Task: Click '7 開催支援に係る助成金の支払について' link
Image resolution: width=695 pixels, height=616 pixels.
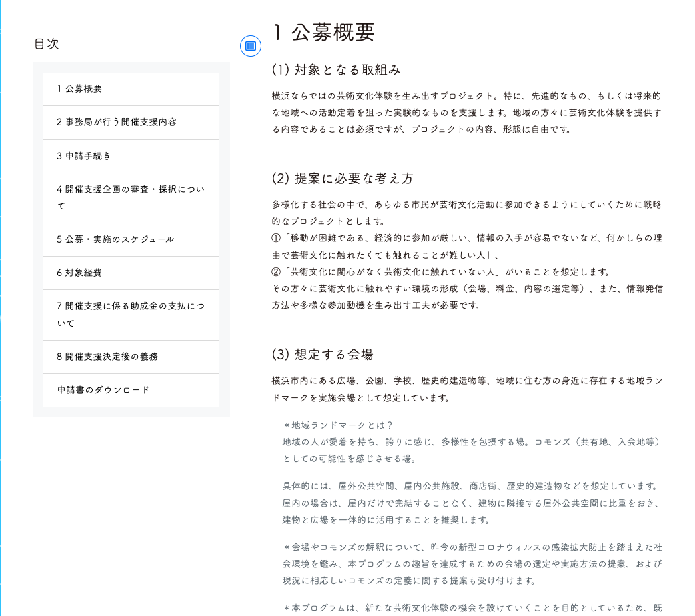Action: click(x=131, y=315)
